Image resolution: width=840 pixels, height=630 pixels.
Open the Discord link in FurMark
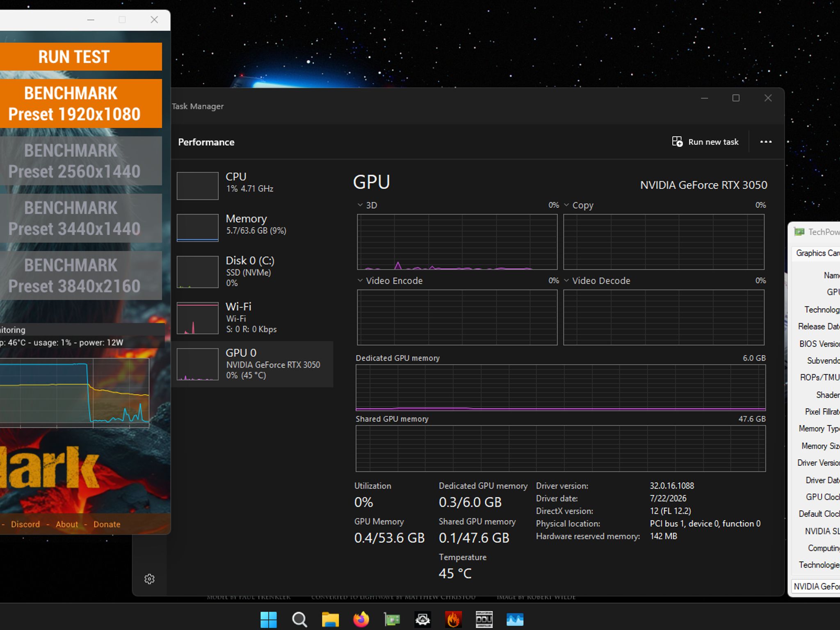pos(25,524)
